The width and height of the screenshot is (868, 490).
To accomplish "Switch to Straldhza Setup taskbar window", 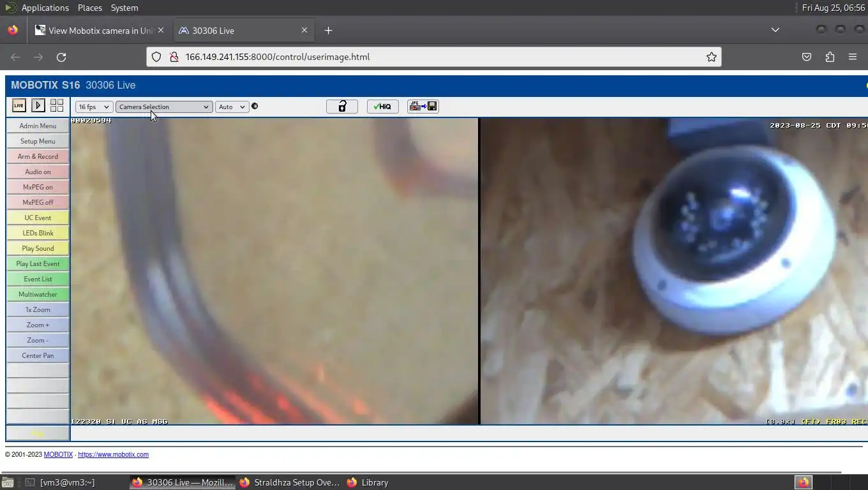I will [290, 482].
